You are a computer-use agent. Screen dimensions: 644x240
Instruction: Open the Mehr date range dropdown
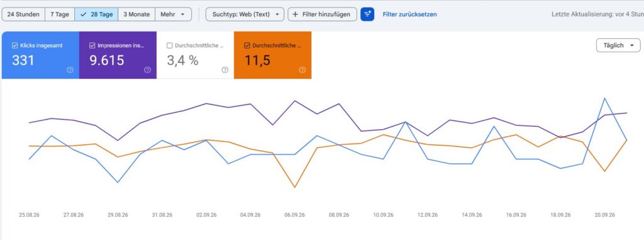[173, 14]
